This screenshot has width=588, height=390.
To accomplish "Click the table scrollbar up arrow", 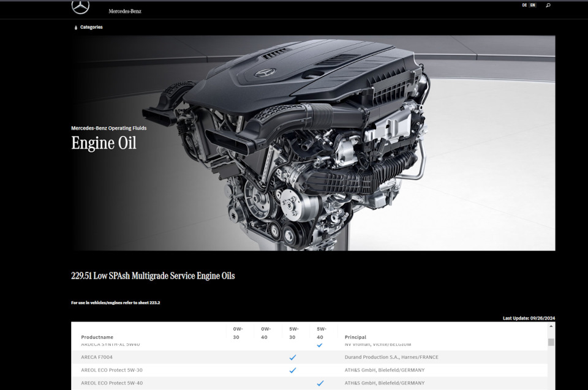I will point(551,327).
